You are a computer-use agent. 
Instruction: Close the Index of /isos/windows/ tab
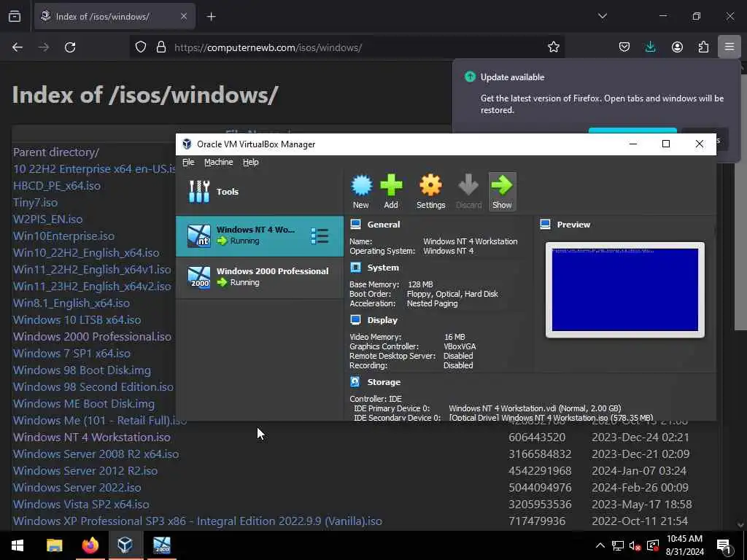(184, 17)
